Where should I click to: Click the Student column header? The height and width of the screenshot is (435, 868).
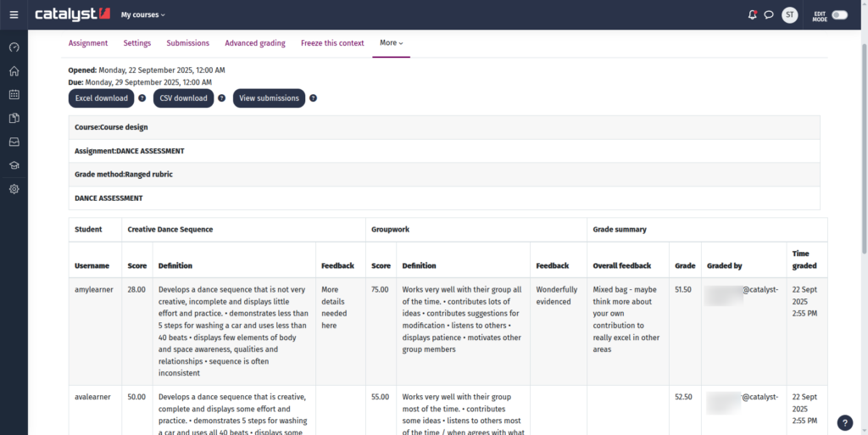[x=95, y=229]
